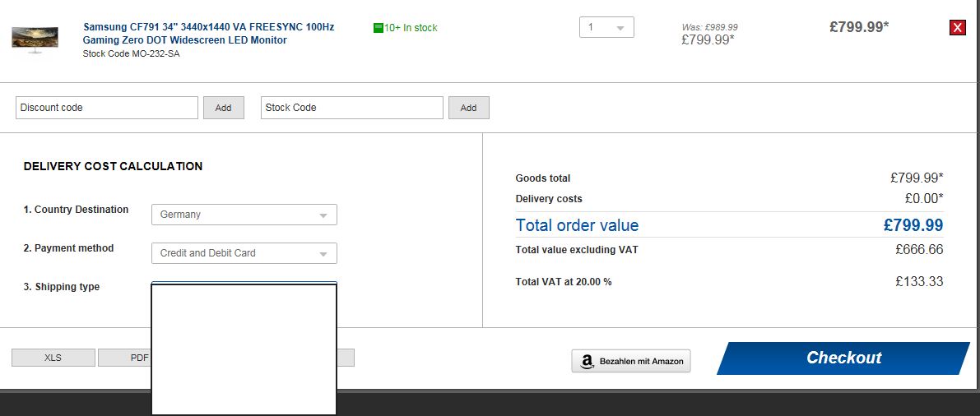Click the Total VAT at 20.00 % label
Image resolution: width=980 pixels, height=416 pixels.
click(564, 282)
